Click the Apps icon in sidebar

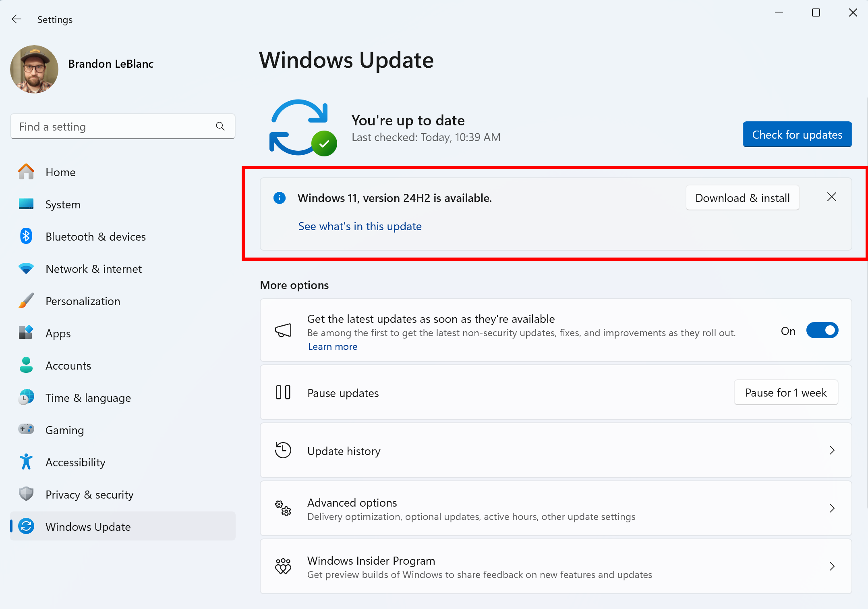pyautogui.click(x=26, y=333)
